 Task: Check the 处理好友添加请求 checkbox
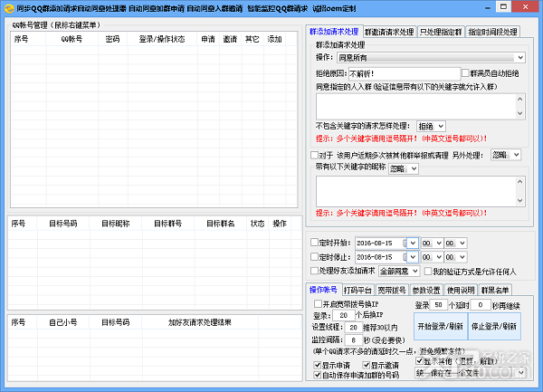(x=314, y=271)
